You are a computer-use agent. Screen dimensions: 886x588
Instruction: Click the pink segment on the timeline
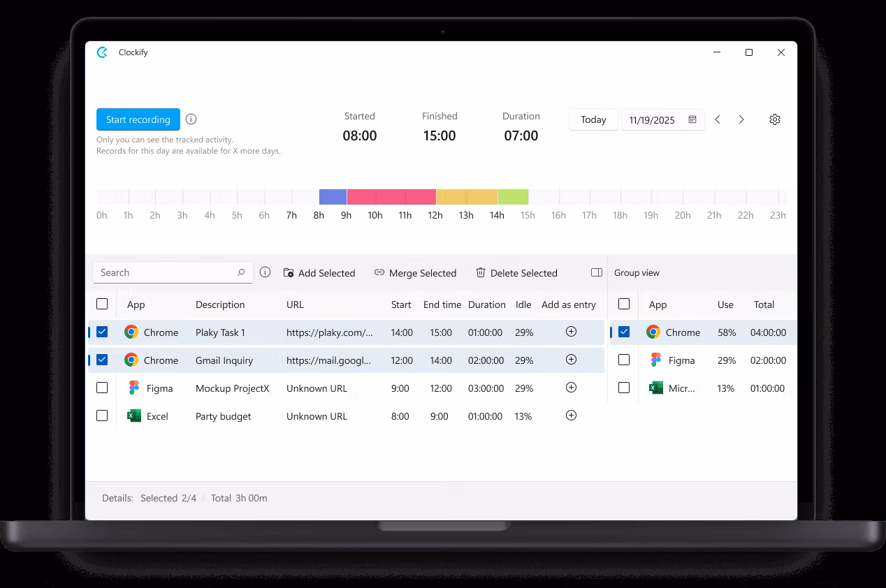(391, 197)
